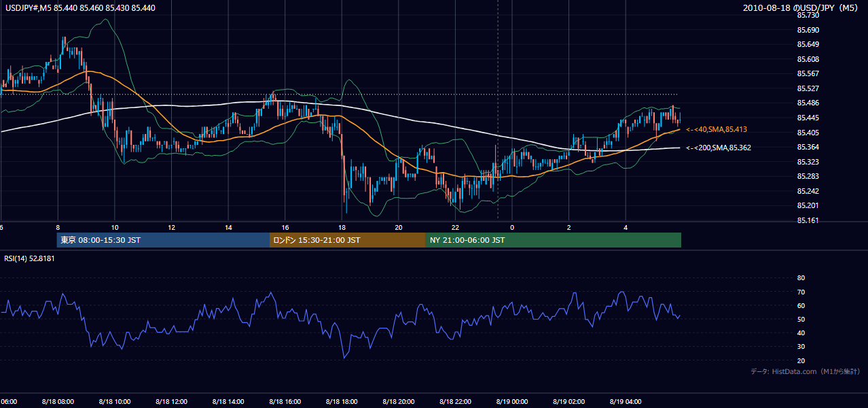This screenshot has width=868, height=408.
Task: Click the 200 SMA label 85.362
Action: (x=719, y=148)
